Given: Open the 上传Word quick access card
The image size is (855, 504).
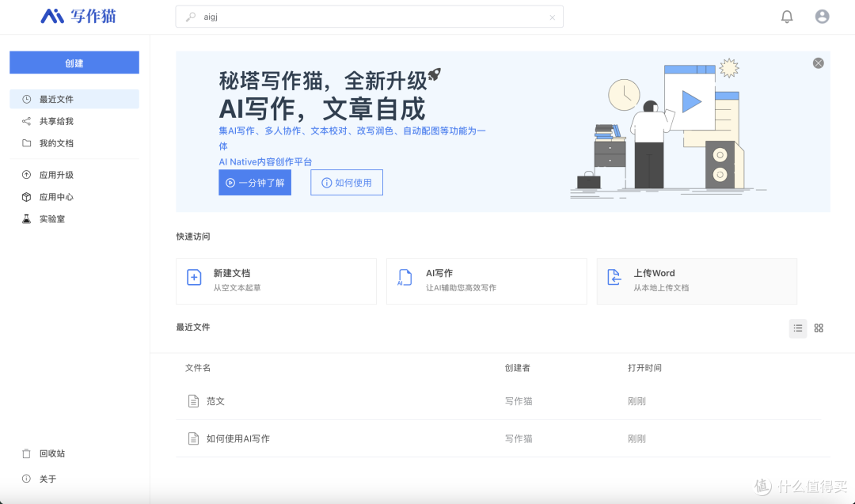Looking at the screenshot, I should 697,281.
